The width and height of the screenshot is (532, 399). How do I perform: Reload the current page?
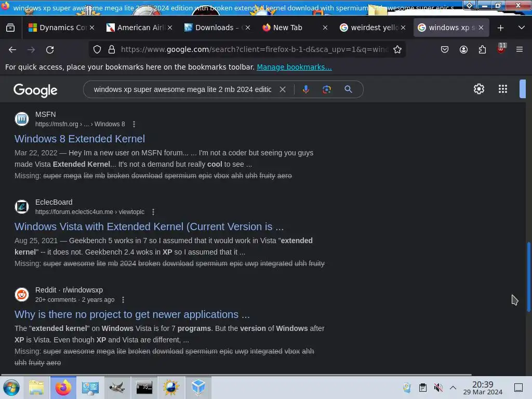pyautogui.click(x=50, y=49)
